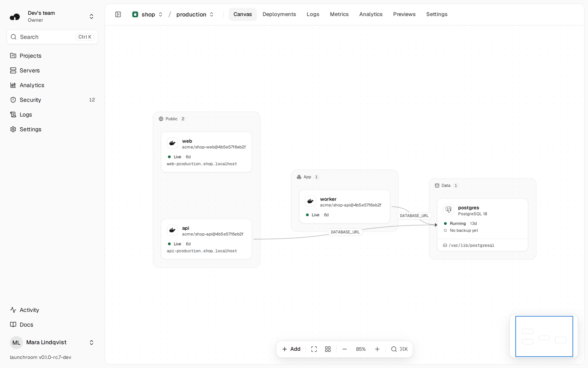Viewport: 588px width, 368px height.
Task: Open Projects in the sidebar
Action: (52, 56)
